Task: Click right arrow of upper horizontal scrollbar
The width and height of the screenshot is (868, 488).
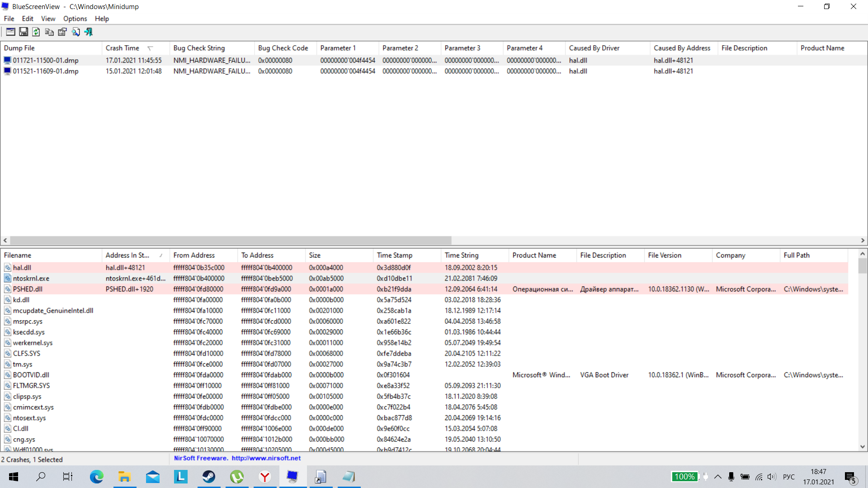Action: 863,240
